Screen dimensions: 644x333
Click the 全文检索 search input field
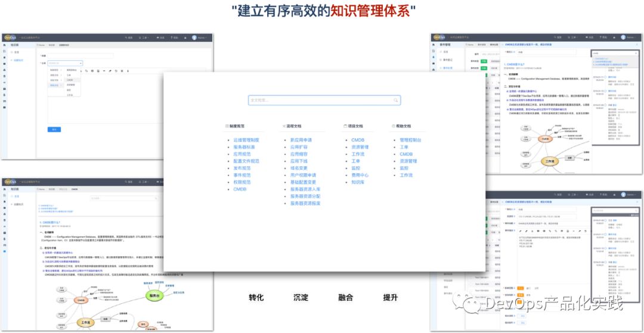tap(324, 101)
